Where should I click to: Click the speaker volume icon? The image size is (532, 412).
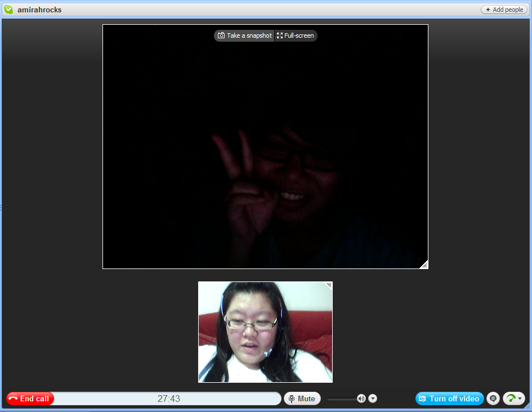361,398
